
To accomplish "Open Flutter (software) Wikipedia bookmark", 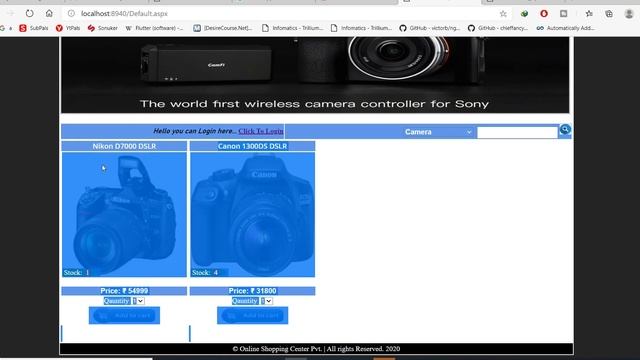I will tap(154, 28).
